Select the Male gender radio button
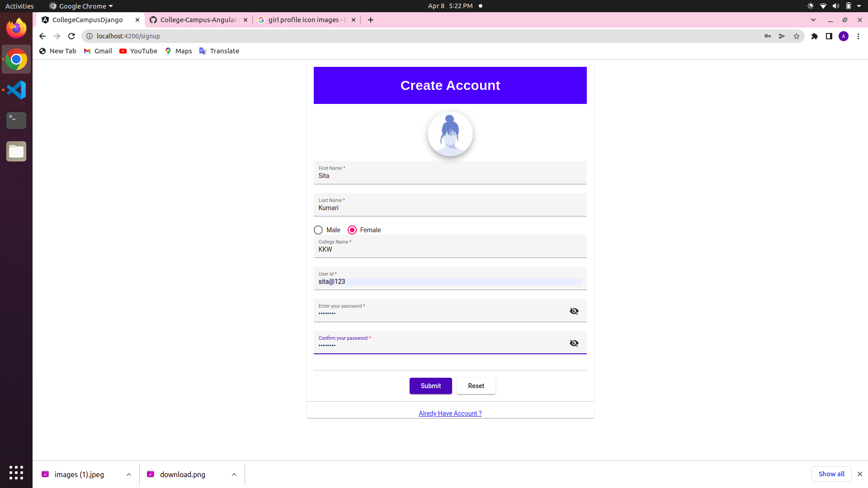The image size is (868, 488). tap(318, 230)
